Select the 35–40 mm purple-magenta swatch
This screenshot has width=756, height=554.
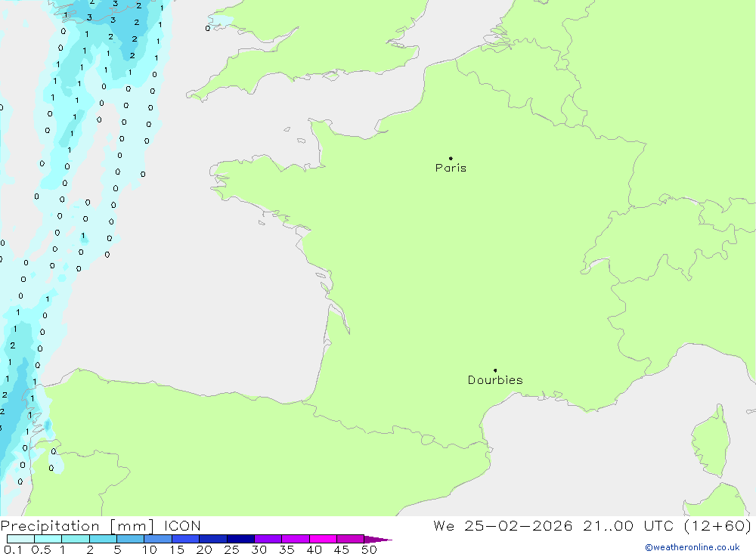(x=295, y=539)
